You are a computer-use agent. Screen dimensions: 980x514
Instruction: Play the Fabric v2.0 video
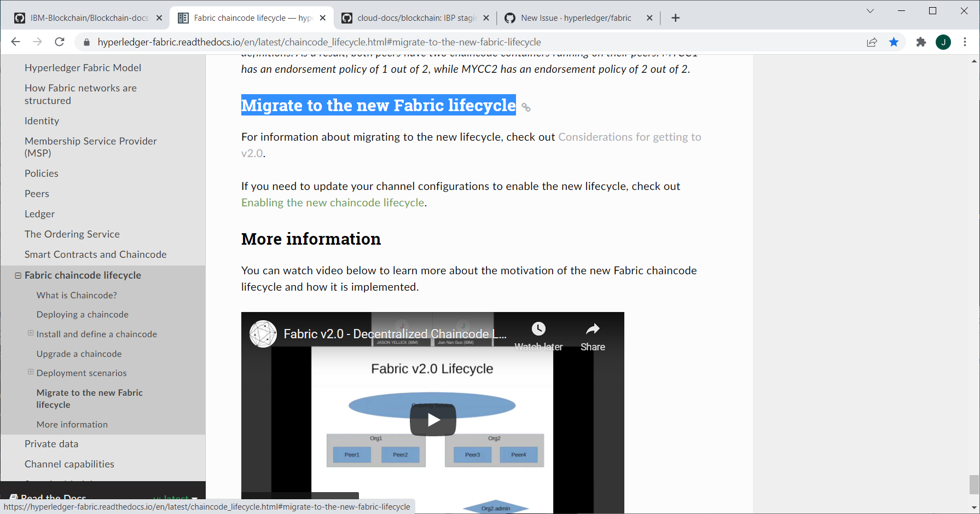[433, 420]
